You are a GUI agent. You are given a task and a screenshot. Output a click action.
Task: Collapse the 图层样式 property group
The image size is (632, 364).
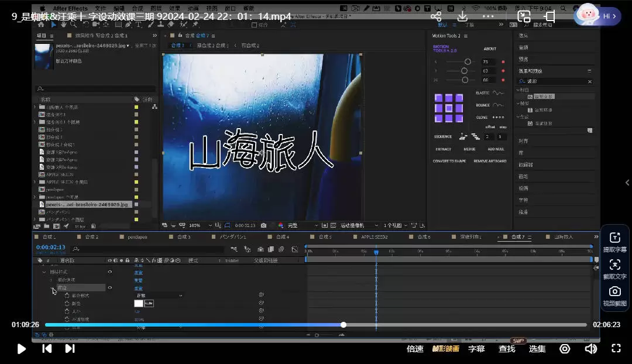pyautogui.click(x=44, y=272)
